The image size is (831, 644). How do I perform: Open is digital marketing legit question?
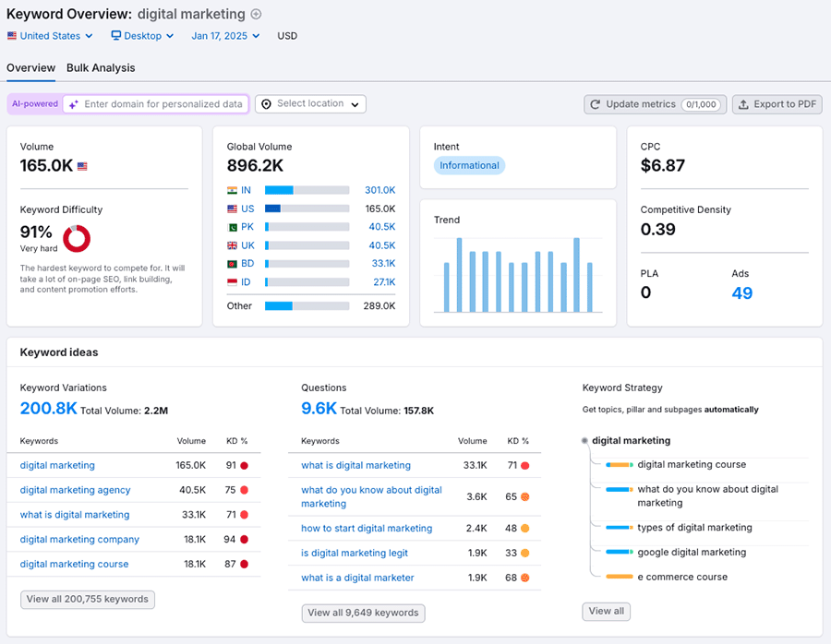coord(355,554)
